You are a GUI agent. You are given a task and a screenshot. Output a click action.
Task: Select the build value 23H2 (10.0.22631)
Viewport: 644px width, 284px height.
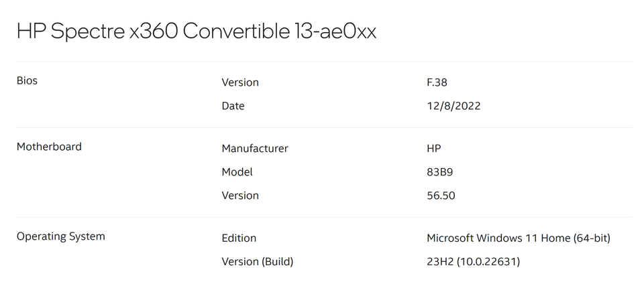tap(473, 261)
